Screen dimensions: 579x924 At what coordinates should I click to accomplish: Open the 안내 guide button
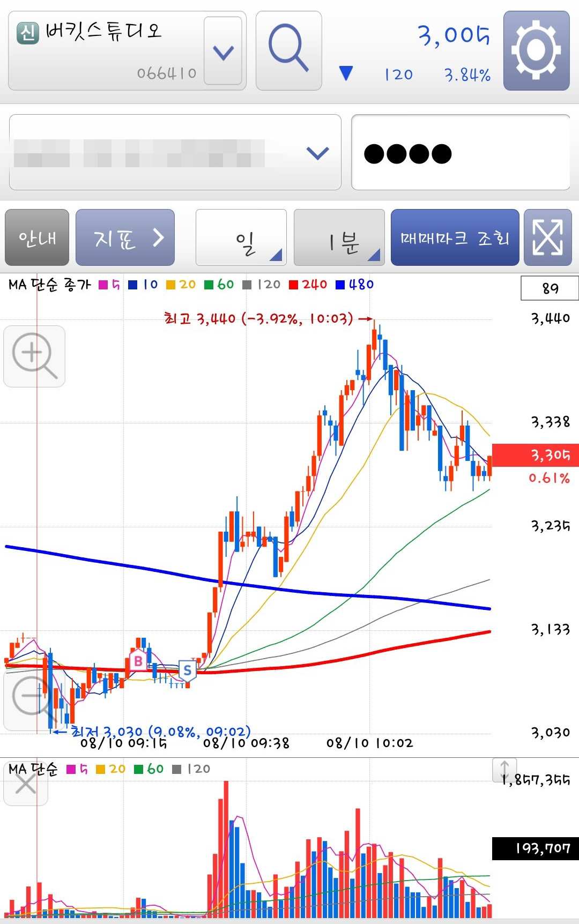(x=37, y=237)
